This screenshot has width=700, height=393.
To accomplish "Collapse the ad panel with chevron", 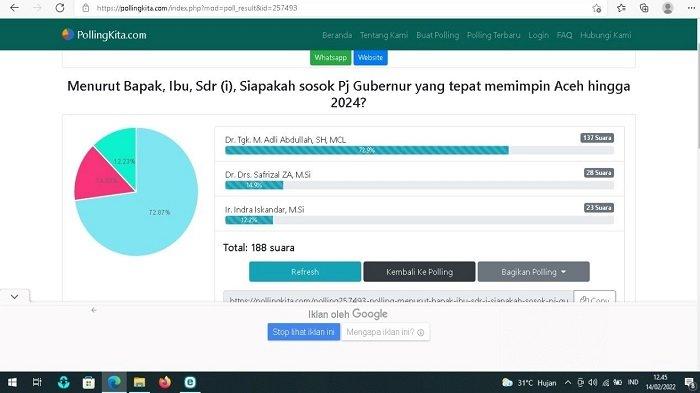I will click(15, 297).
